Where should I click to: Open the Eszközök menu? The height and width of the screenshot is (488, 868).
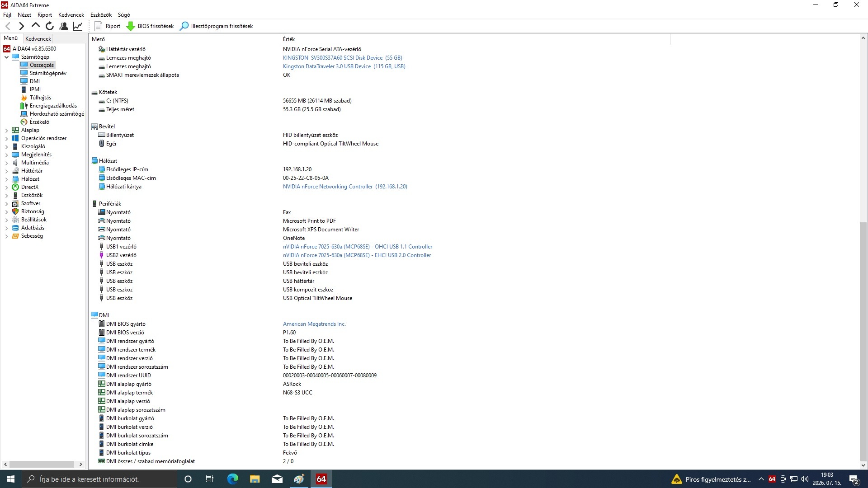101,15
